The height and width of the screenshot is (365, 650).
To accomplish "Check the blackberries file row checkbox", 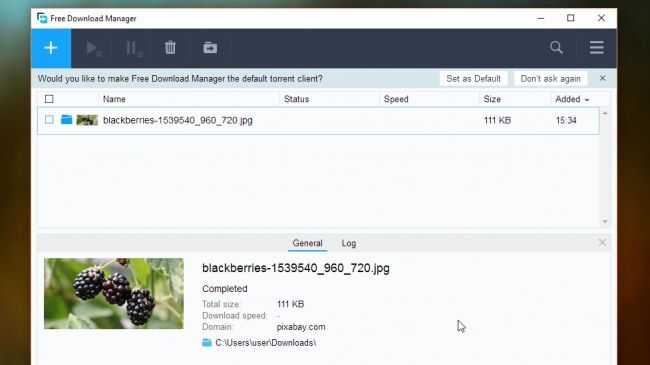I will point(49,120).
